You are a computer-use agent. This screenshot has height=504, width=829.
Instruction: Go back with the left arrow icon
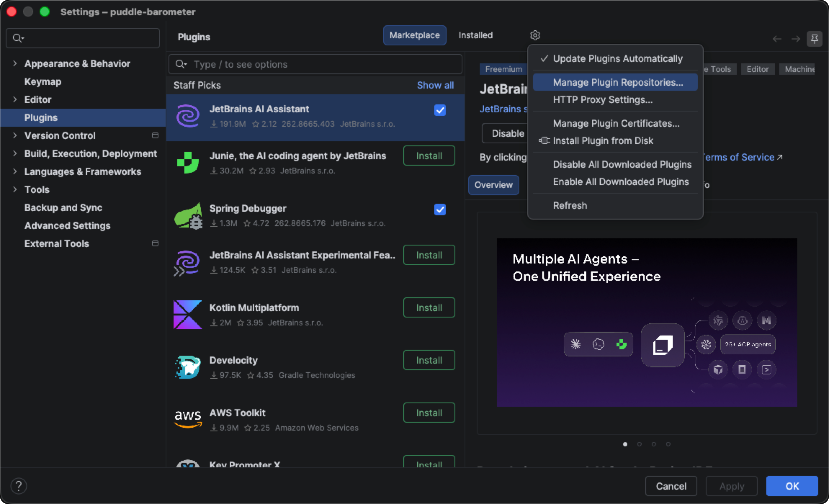pyautogui.click(x=777, y=39)
